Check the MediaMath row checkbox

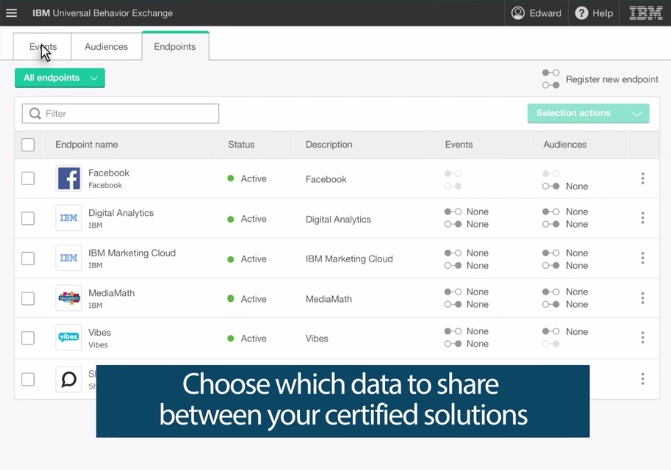[x=28, y=298]
